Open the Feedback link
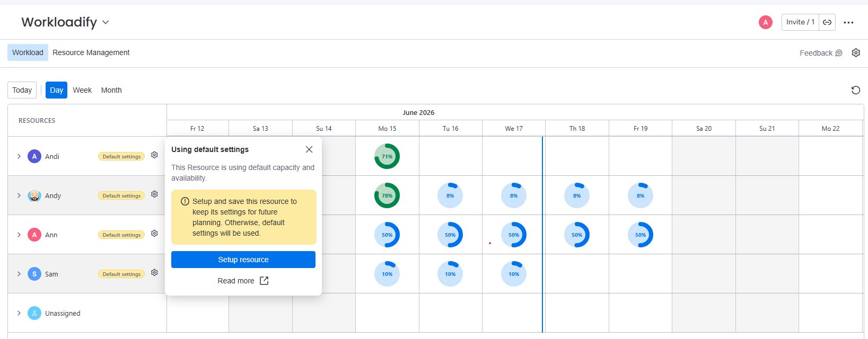The image size is (868, 339). (x=821, y=53)
